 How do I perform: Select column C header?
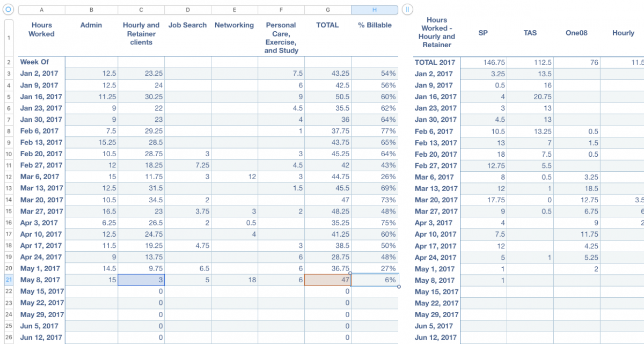141,10
